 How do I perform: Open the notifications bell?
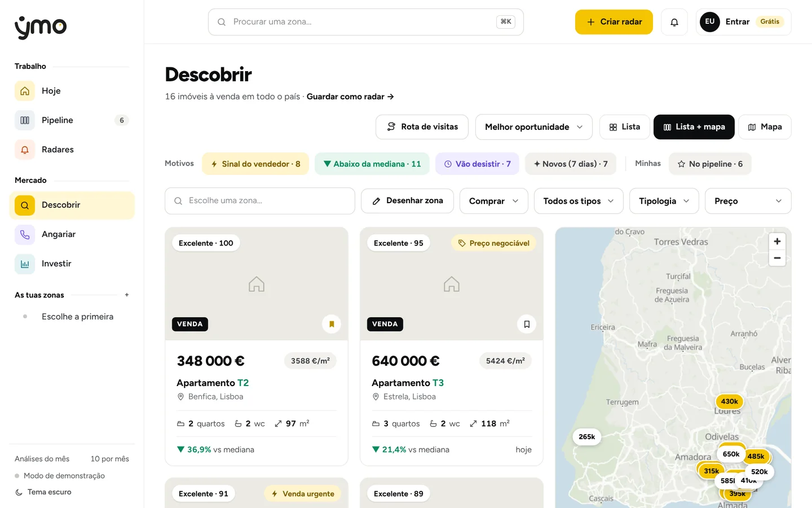pos(674,22)
